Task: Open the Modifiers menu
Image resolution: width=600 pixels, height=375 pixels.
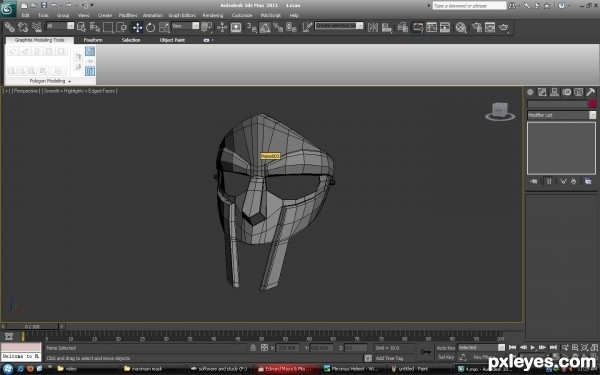Action: (x=128, y=15)
